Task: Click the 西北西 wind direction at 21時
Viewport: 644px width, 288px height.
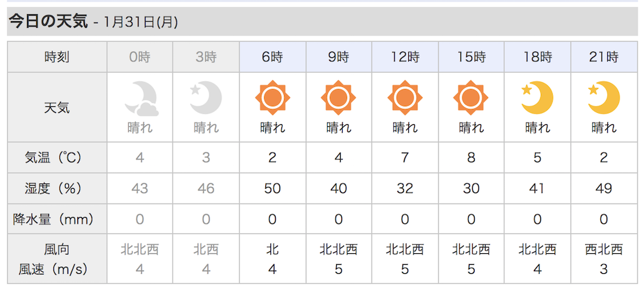Action: (604, 249)
